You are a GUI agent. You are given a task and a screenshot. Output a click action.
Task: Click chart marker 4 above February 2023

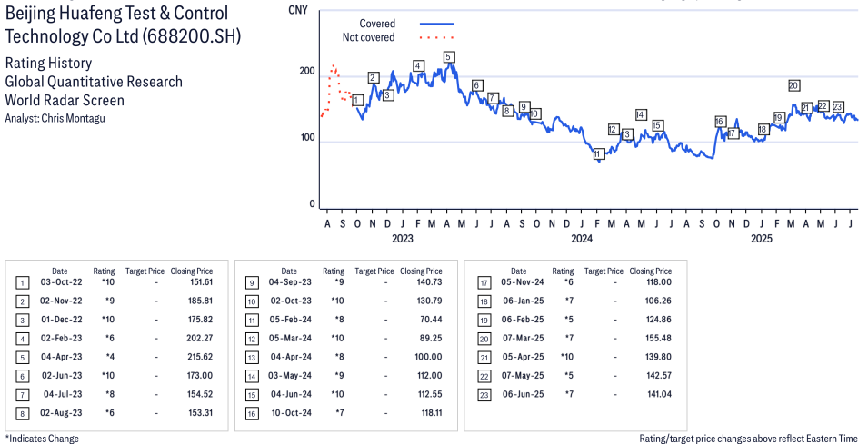click(418, 66)
